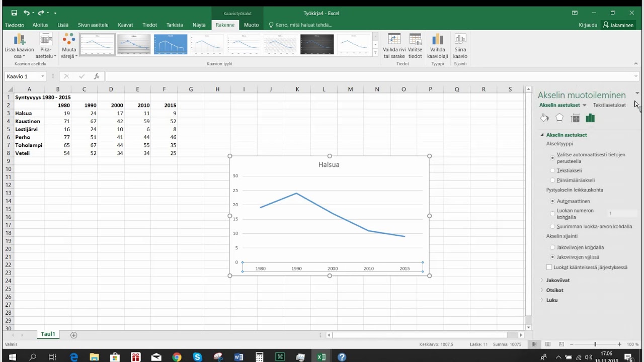The height and width of the screenshot is (362, 644).
Task: Select Suurimman luokka-arvon kohdalla option
Action: [x=552, y=226]
